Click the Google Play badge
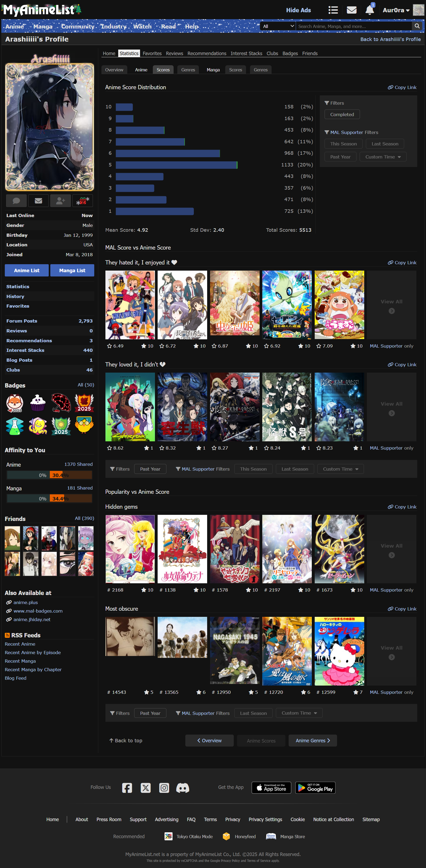426x868 pixels. click(315, 788)
